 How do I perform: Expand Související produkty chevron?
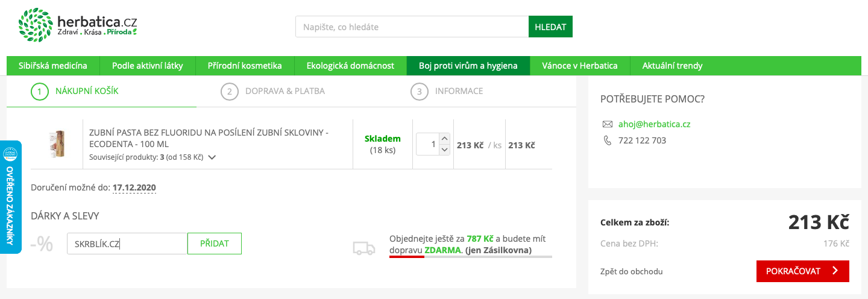212,157
